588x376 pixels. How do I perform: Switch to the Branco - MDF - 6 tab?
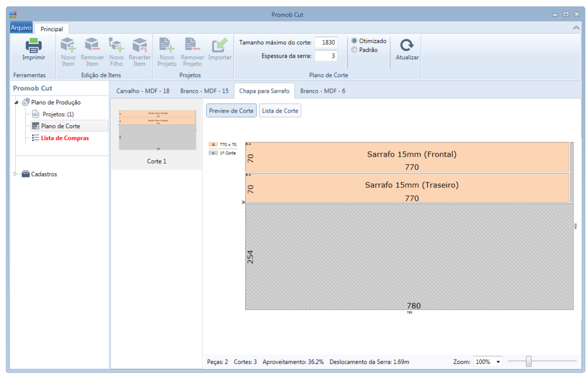(x=323, y=91)
